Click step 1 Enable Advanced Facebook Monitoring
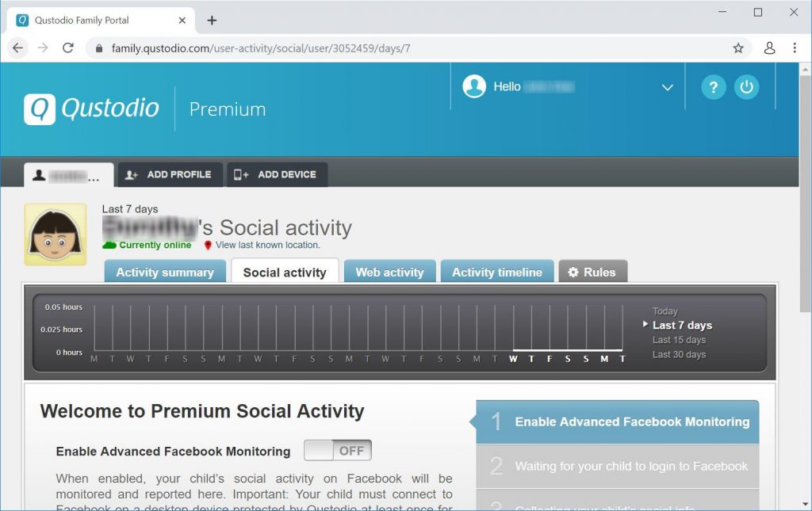 tap(617, 422)
